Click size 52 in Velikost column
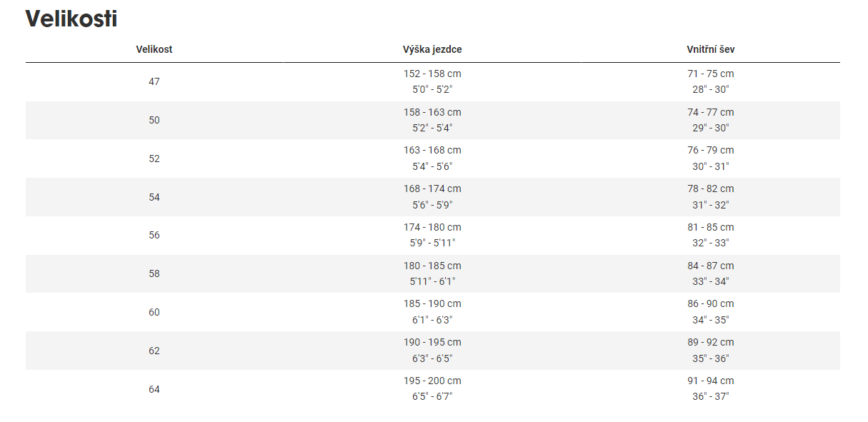This screenshot has height=422, width=868. coord(154,159)
